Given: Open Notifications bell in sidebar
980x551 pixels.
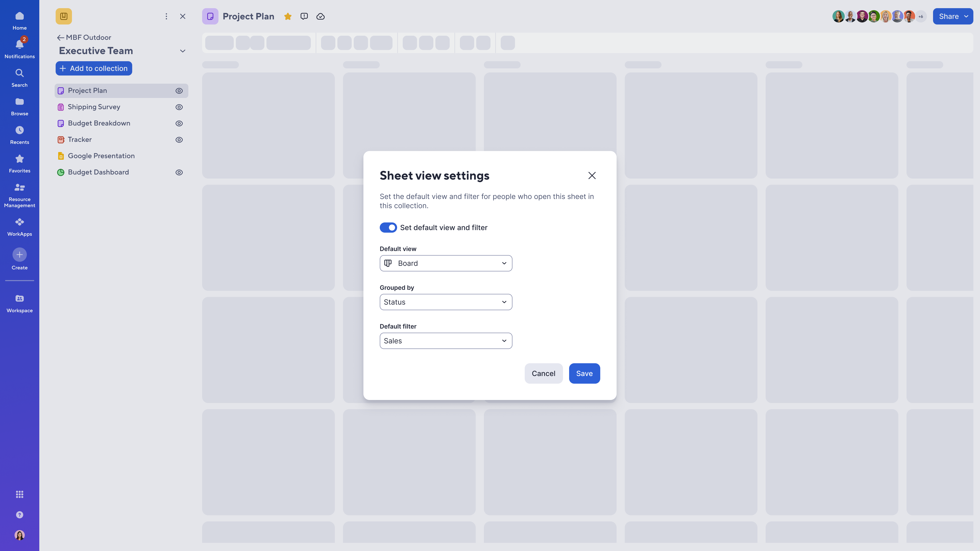Looking at the screenshot, I should click(x=19, y=45).
